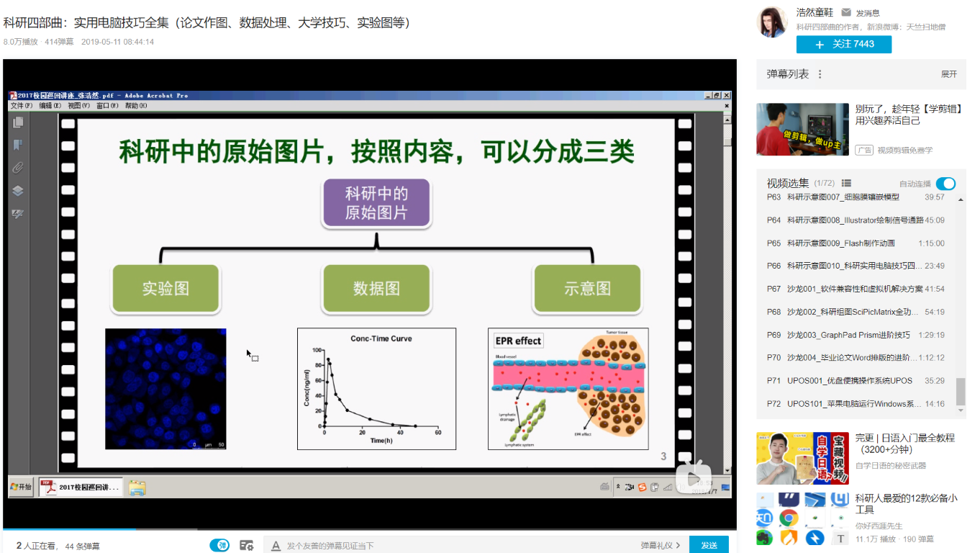Play P65 科研示意图009_Flash制作动画

coord(856,243)
